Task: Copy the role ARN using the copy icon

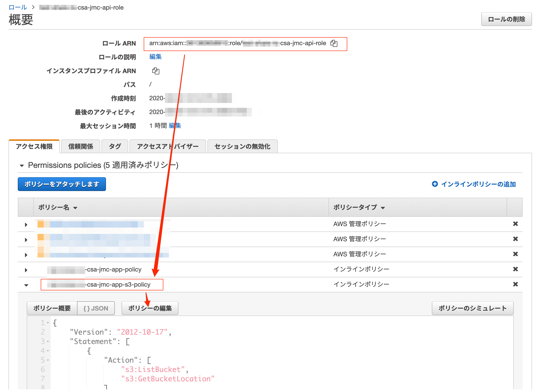Action: pyautogui.click(x=334, y=43)
